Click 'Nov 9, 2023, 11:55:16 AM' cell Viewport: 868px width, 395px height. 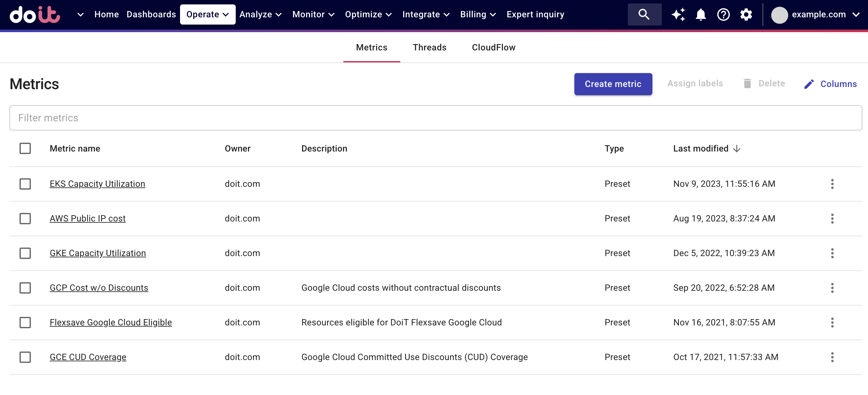pyautogui.click(x=724, y=184)
